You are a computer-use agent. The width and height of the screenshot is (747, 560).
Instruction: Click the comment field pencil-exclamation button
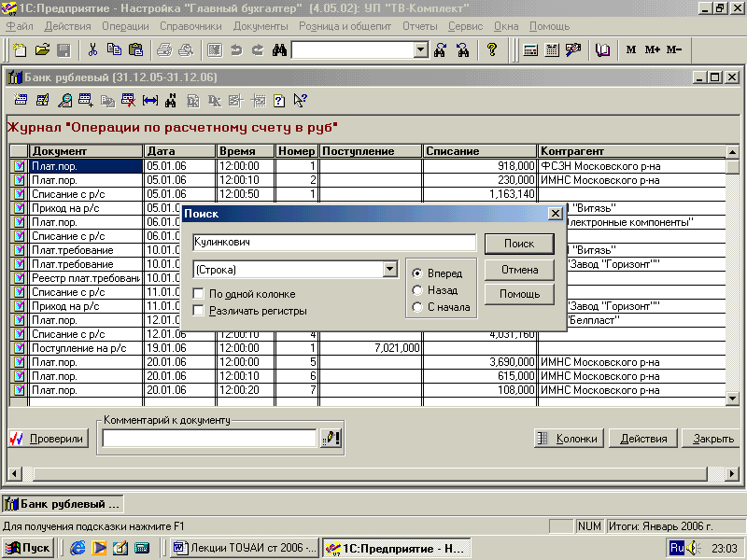point(331,438)
